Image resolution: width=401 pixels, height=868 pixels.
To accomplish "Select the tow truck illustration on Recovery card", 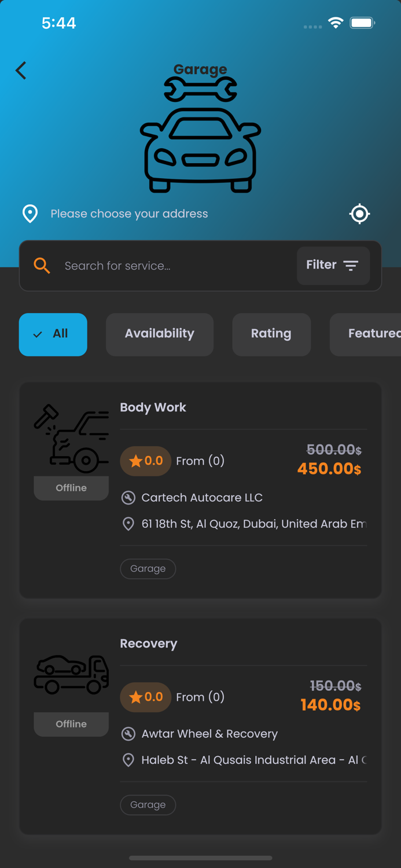I will point(71,674).
